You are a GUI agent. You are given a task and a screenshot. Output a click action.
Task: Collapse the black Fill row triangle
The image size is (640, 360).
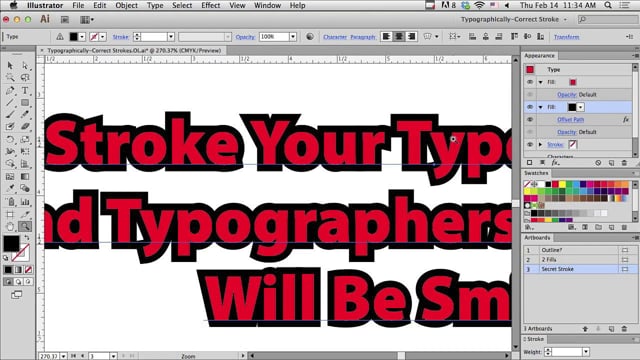541,107
